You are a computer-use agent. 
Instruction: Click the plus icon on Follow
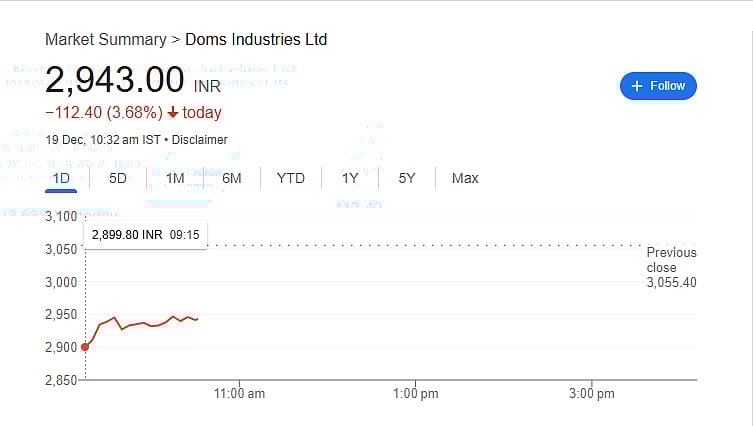tap(637, 86)
